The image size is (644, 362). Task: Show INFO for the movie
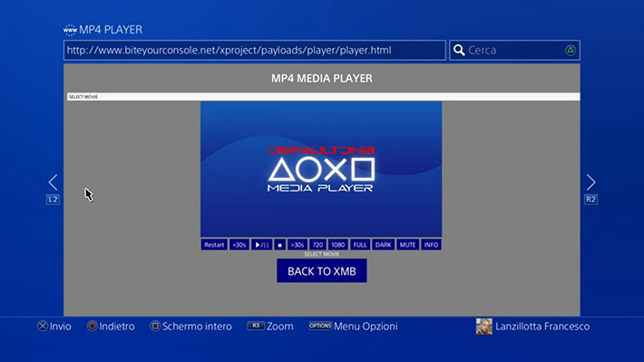pyautogui.click(x=431, y=245)
